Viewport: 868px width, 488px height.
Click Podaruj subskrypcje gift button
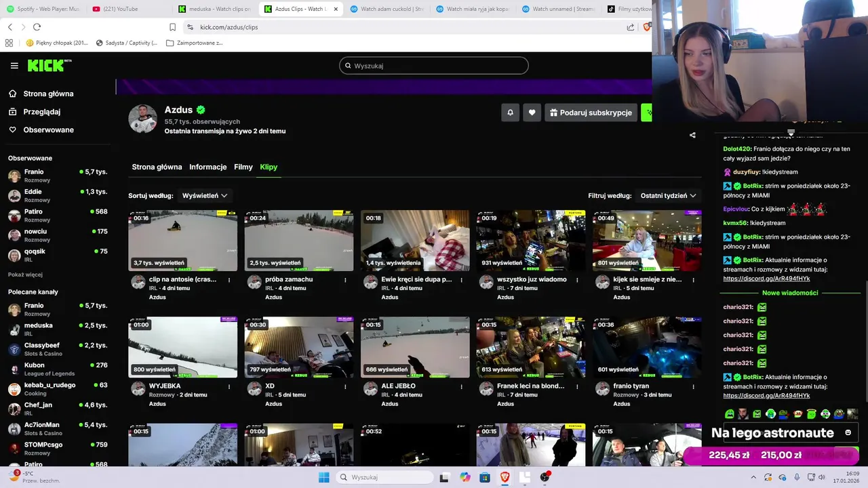(x=591, y=113)
